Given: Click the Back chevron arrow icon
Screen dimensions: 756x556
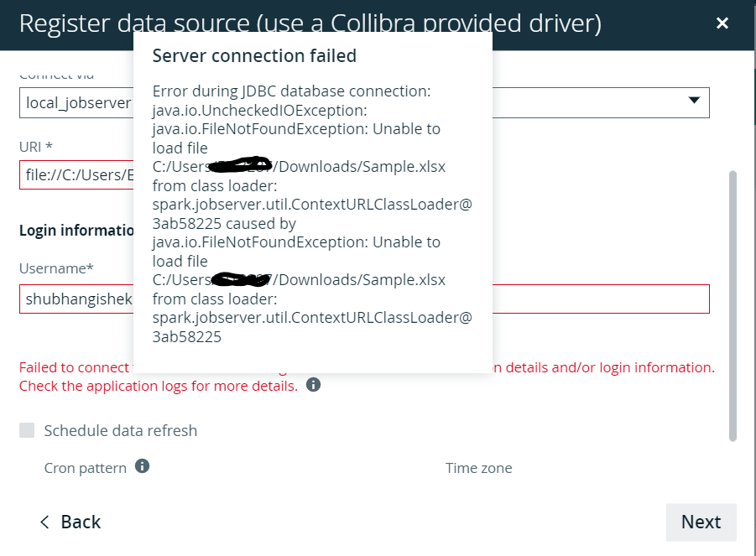Looking at the screenshot, I should [44, 522].
